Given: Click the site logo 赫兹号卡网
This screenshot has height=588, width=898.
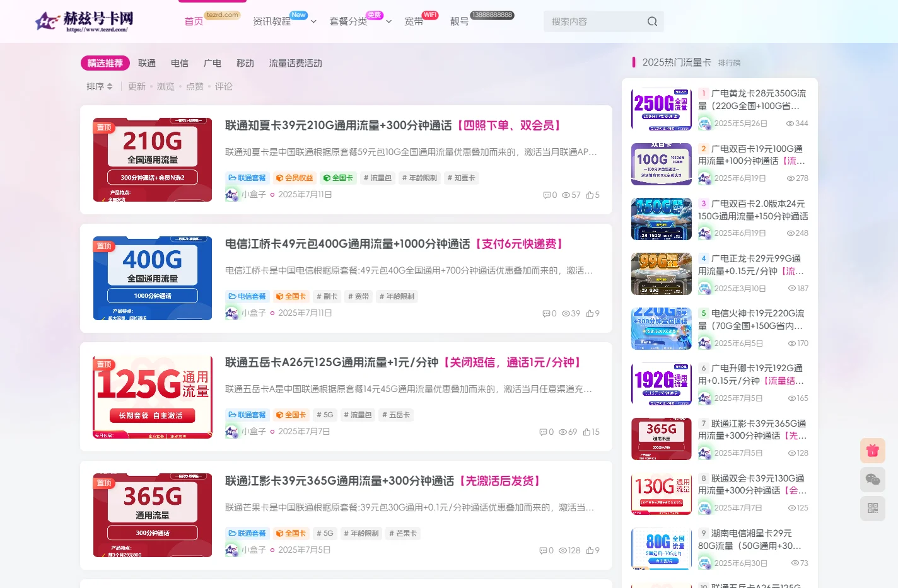Looking at the screenshot, I should (x=84, y=21).
